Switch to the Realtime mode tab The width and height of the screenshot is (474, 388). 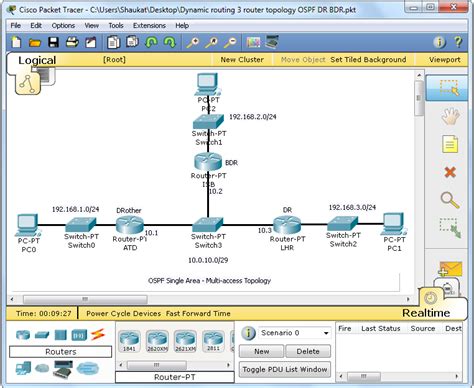426,313
